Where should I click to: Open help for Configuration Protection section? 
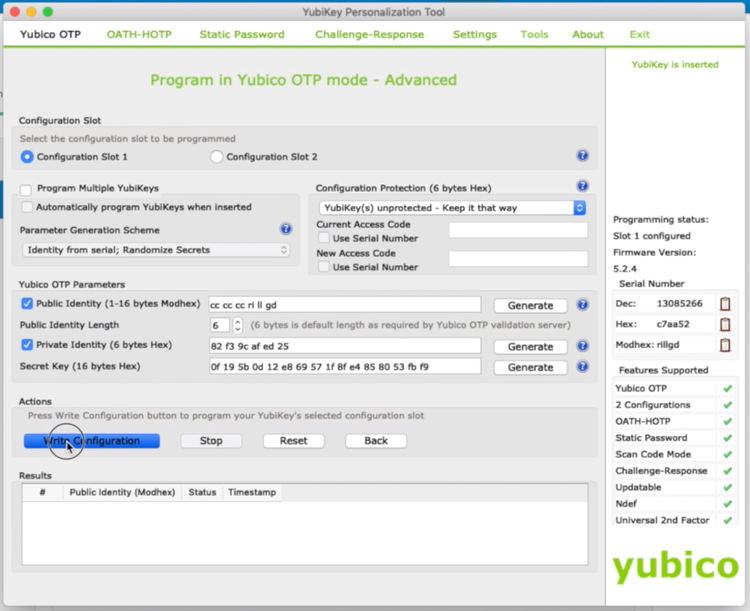tap(582, 186)
